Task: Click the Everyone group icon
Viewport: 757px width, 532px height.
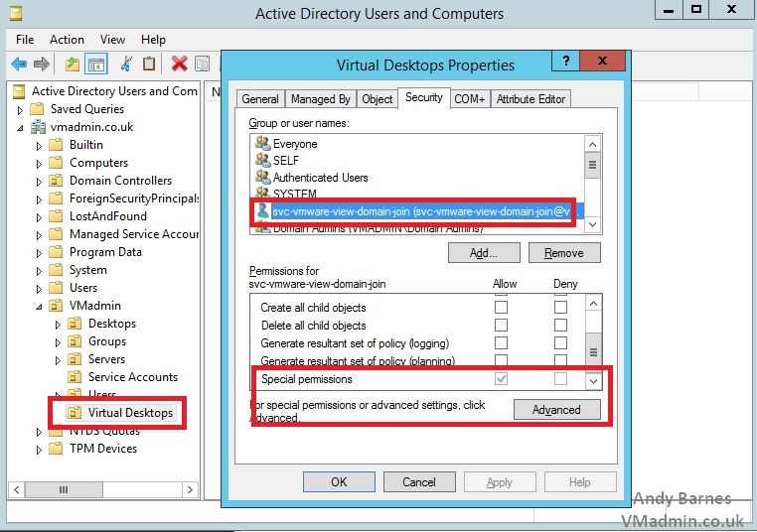Action: coord(262,143)
